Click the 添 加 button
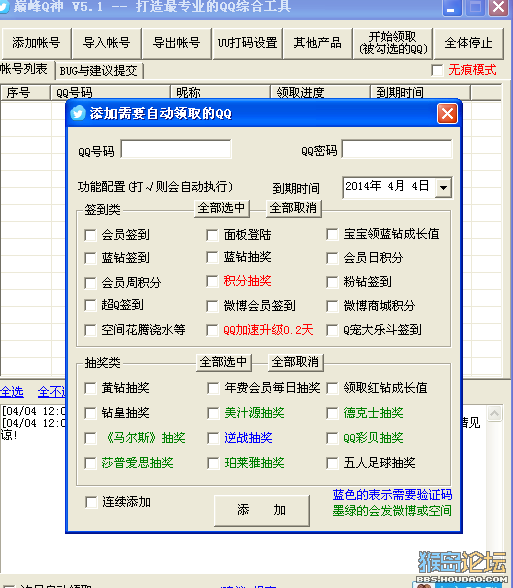 262,510
